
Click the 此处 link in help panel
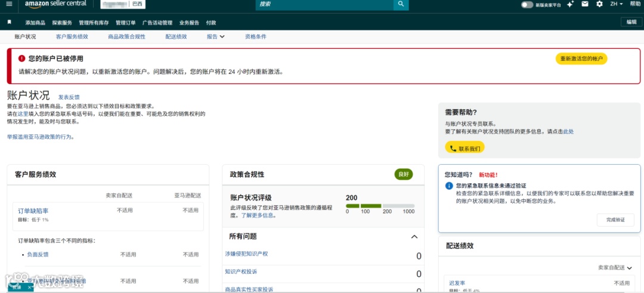tap(568, 131)
